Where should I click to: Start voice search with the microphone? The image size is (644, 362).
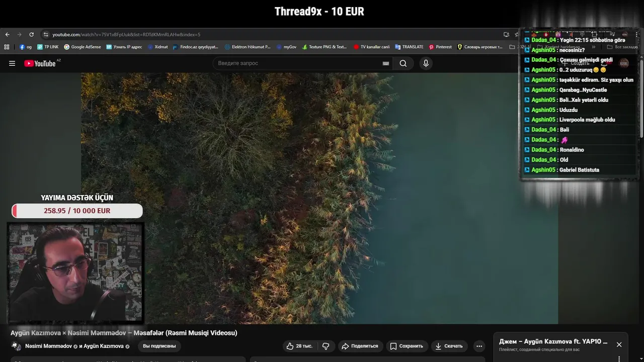pos(426,63)
